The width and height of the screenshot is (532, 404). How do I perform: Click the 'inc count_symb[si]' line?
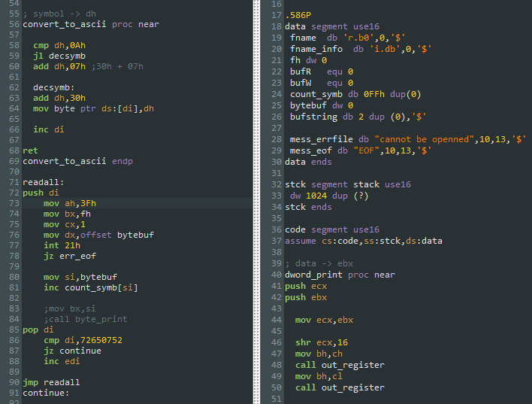tap(91, 288)
